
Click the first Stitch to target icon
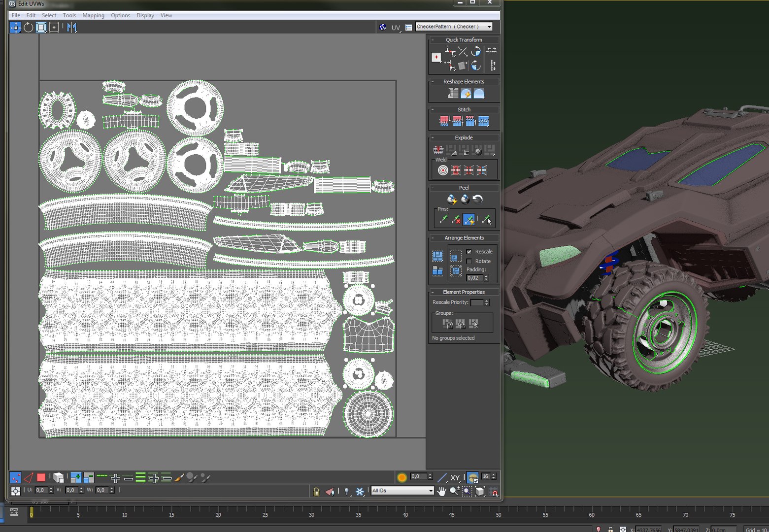[444, 121]
